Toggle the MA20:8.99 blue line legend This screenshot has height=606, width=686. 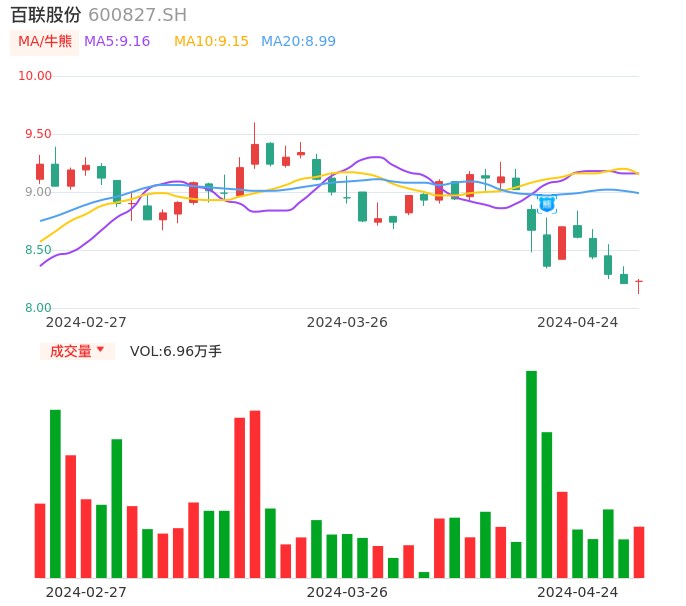coord(298,42)
